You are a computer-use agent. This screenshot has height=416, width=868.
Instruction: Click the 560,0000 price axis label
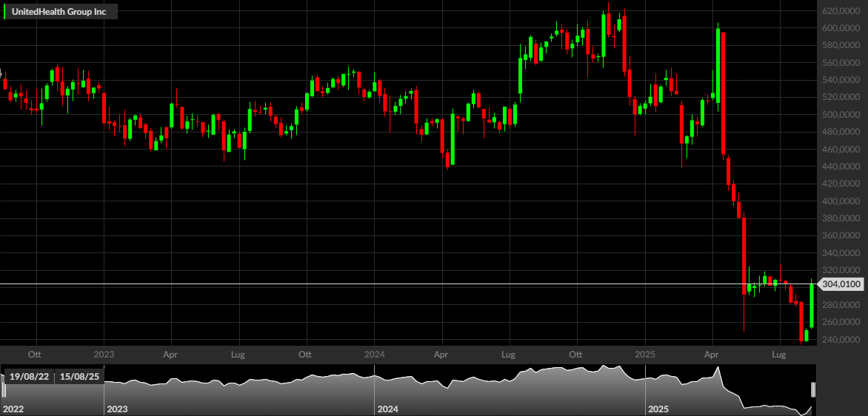(841, 63)
